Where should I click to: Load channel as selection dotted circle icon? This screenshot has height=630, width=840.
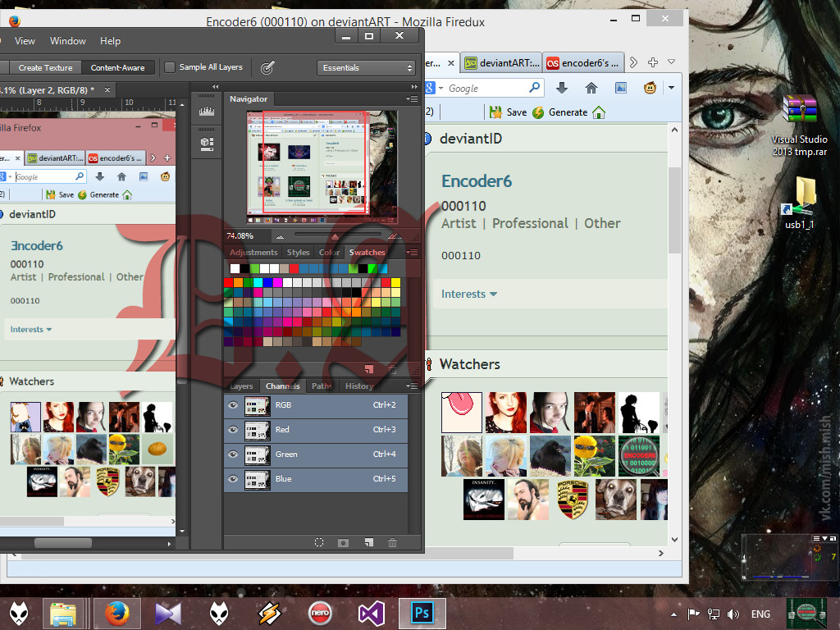[319, 542]
